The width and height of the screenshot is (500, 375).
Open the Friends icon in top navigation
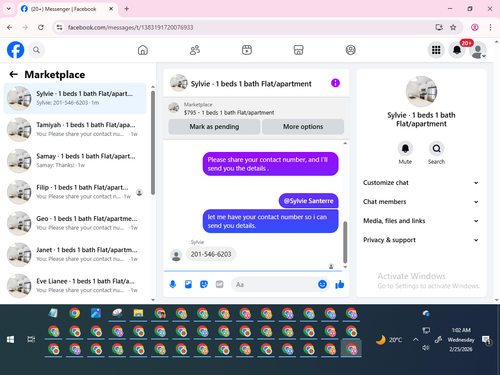point(195,50)
